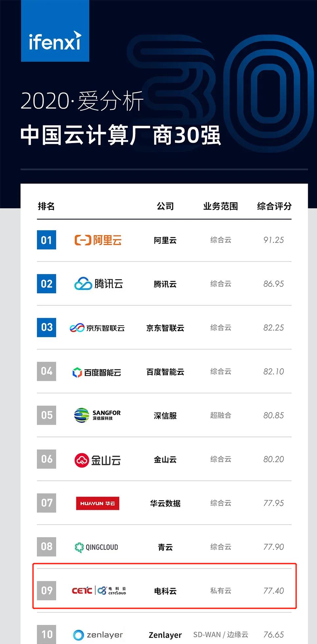Click 综合云 in the 阿里云 row
The image size is (317, 644).
[221, 240]
